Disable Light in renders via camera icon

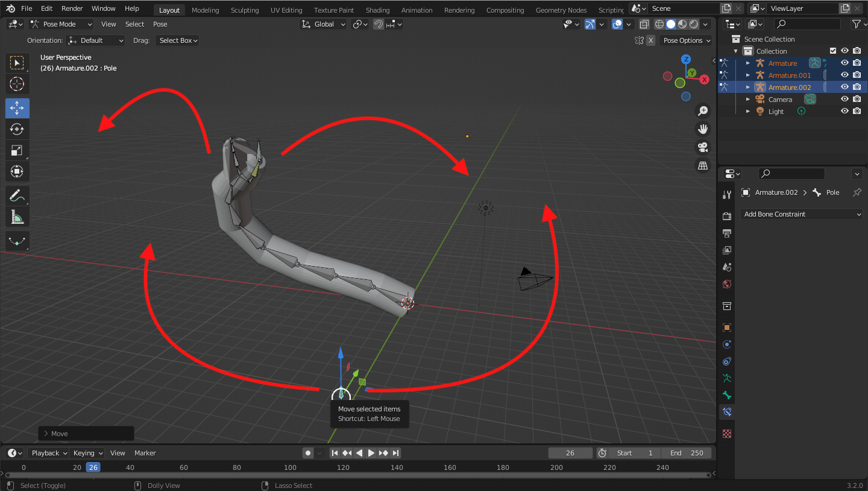857,112
